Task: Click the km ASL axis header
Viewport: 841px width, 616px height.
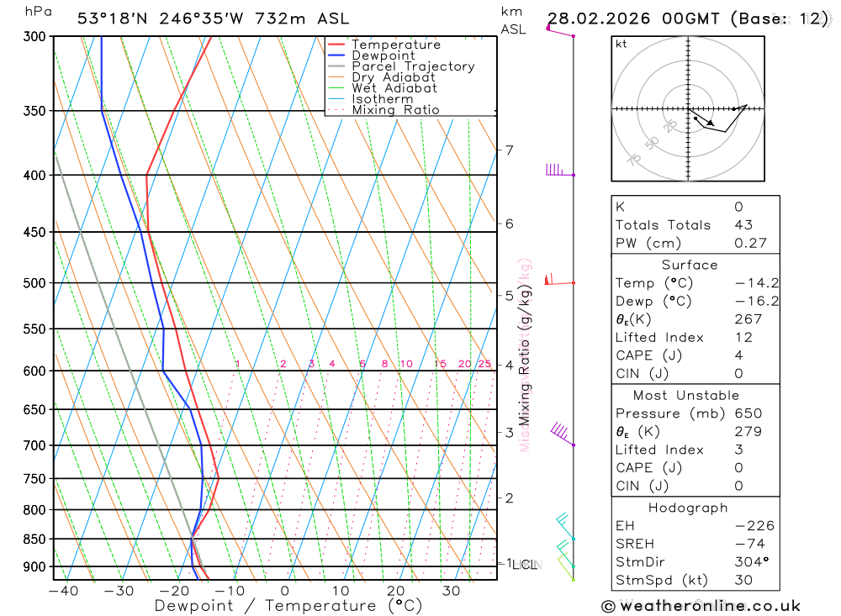Action: coord(513,20)
